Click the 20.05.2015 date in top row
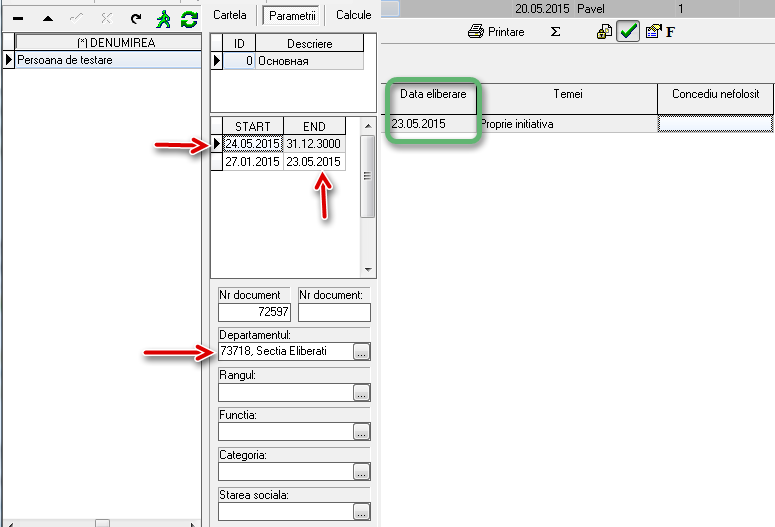This screenshot has width=775, height=527. coord(542,8)
